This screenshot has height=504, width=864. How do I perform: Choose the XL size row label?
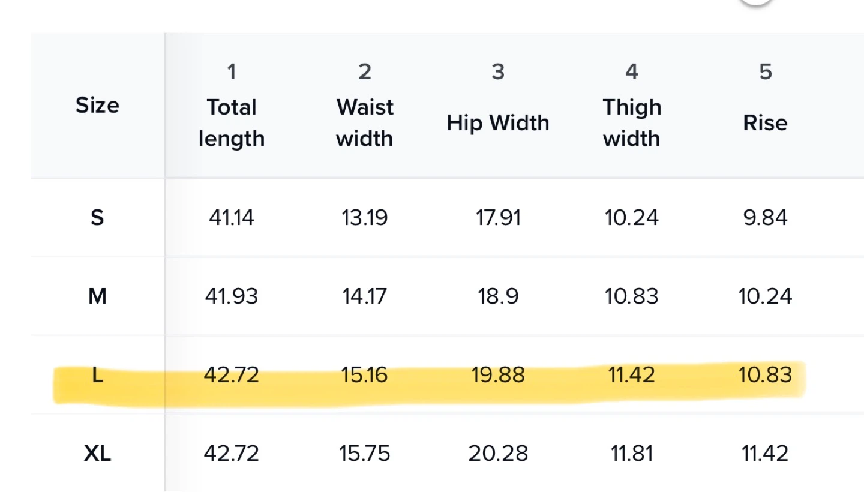(x=97, y=454)
